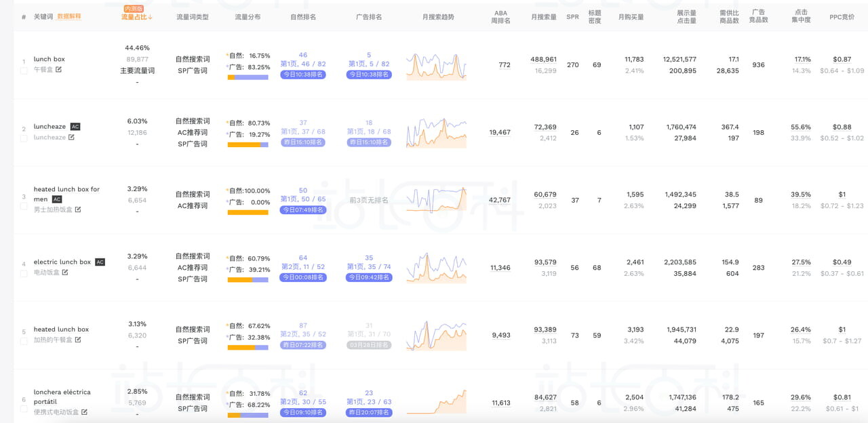The height and width of the screenshot is (423, 868).
Task: Sort by 流量占比 column header
Action: coord(137,16)
